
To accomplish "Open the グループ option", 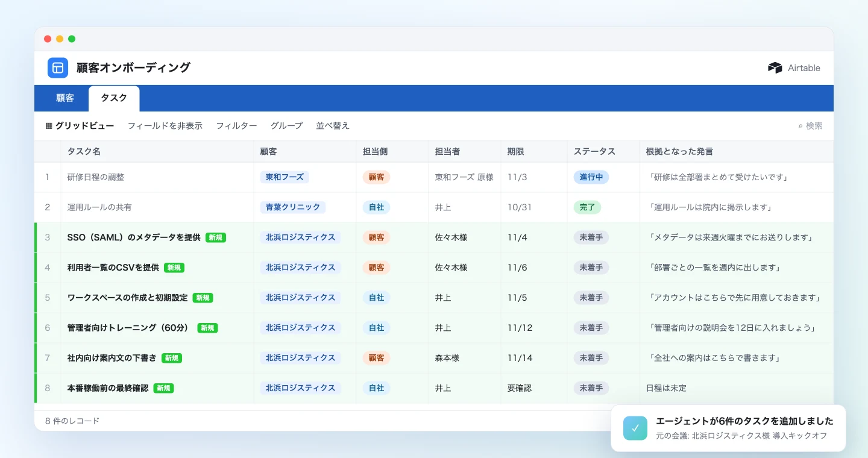I will [286, 126].
